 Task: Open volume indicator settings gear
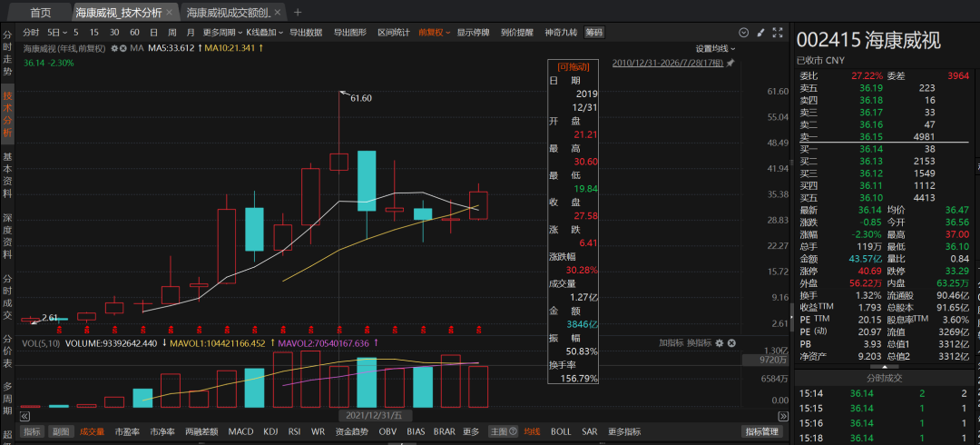tap(720, 343)
